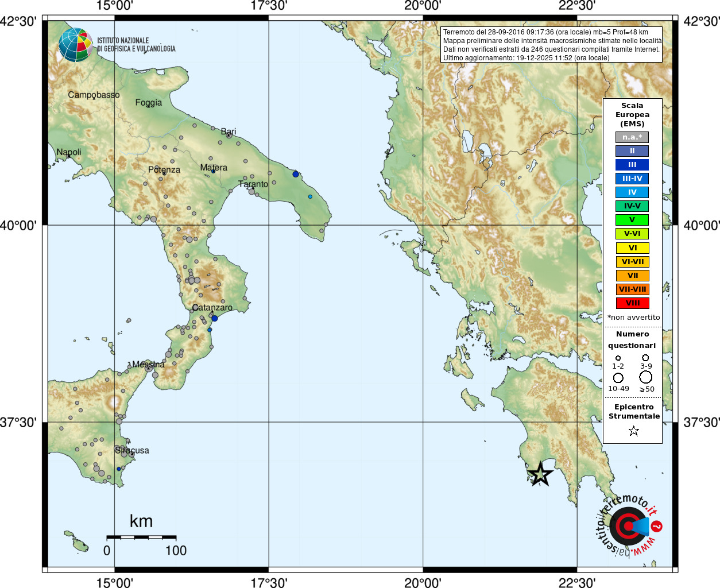
Task: Select the blue III intensity swatch
Action: pyautogui.click(x=632, y=165)
